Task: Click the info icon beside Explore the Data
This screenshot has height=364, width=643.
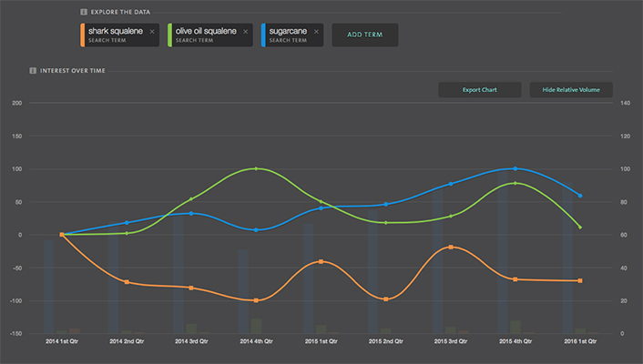Action: (x=84, y=12)
